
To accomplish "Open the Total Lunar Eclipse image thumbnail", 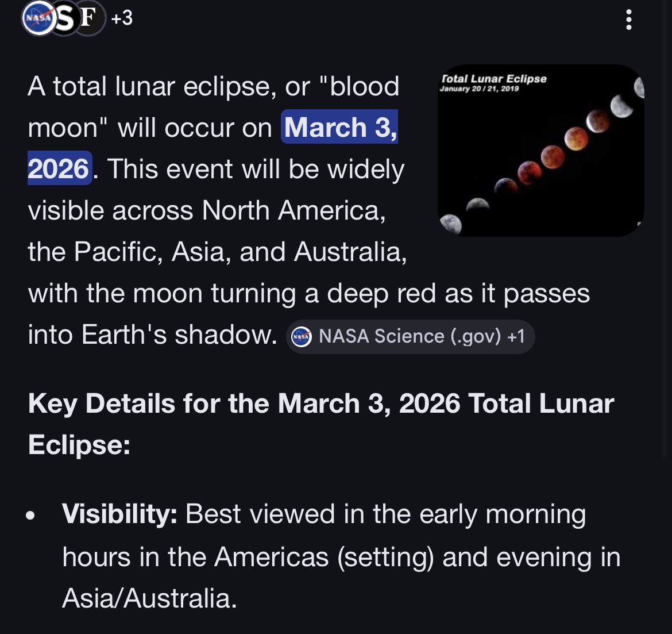I will click(540, 150).
